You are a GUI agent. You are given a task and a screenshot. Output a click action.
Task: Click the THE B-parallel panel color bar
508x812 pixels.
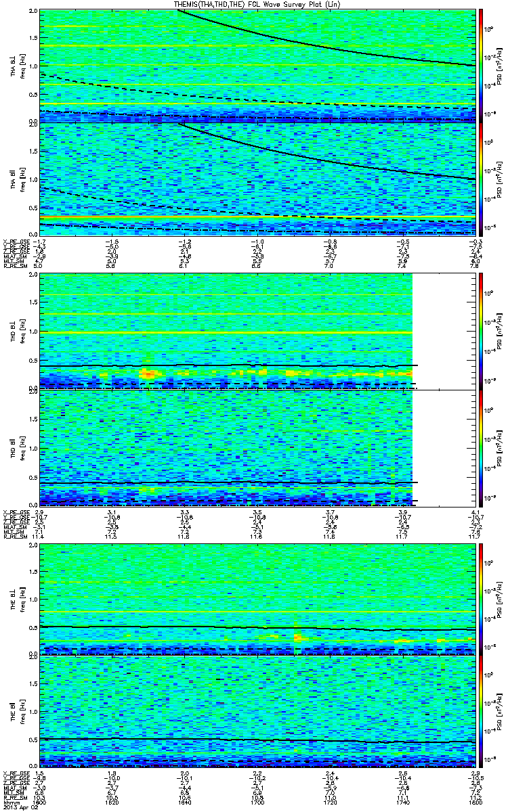pos(481,711)
